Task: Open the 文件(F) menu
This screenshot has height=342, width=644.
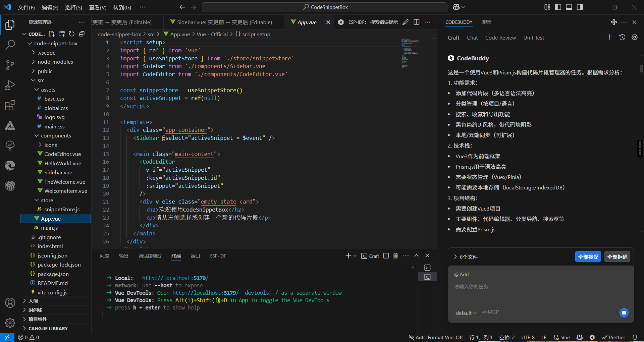Action: (26, 7)
